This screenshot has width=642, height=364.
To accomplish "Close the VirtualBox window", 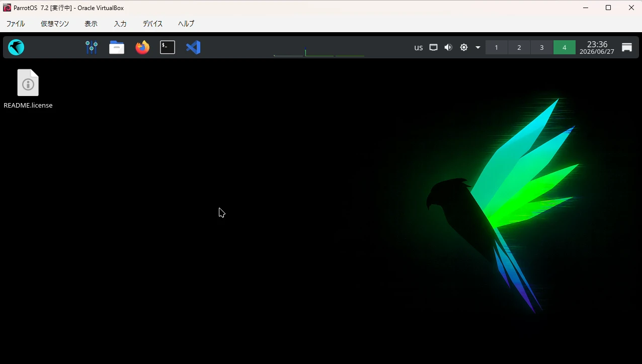I will coord(631,8).
